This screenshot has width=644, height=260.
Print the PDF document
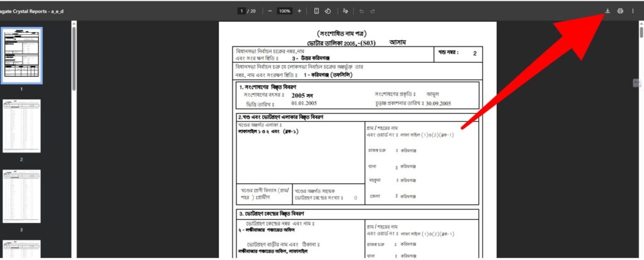coord(620,11)
